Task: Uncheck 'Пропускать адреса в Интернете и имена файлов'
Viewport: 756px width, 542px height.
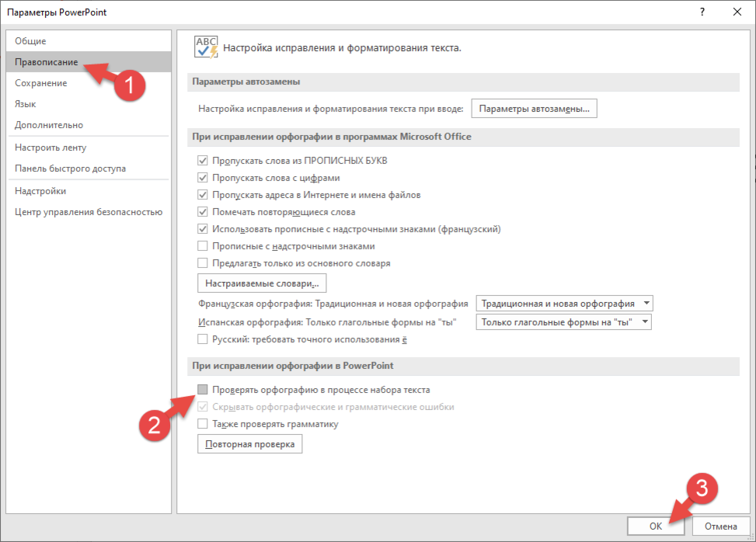Action: click(203, 195)
